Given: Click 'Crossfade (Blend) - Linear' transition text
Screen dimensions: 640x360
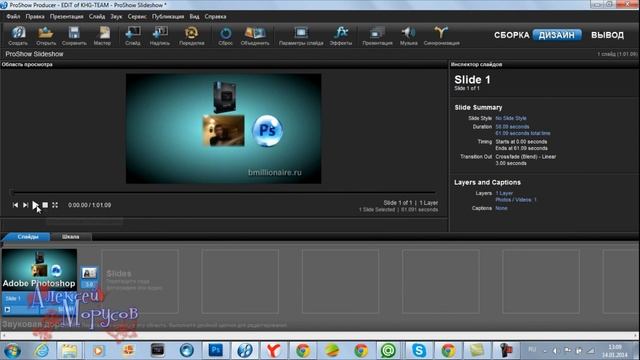Looking at the screenshot, I should click(x=525, y=157).
